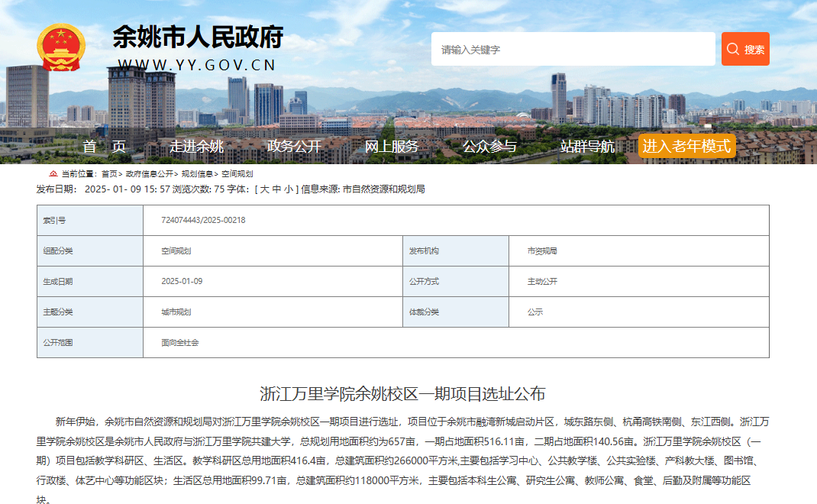
Task: Open 规划信息 from the breadcrumb
Action: (x=198, y=173)
